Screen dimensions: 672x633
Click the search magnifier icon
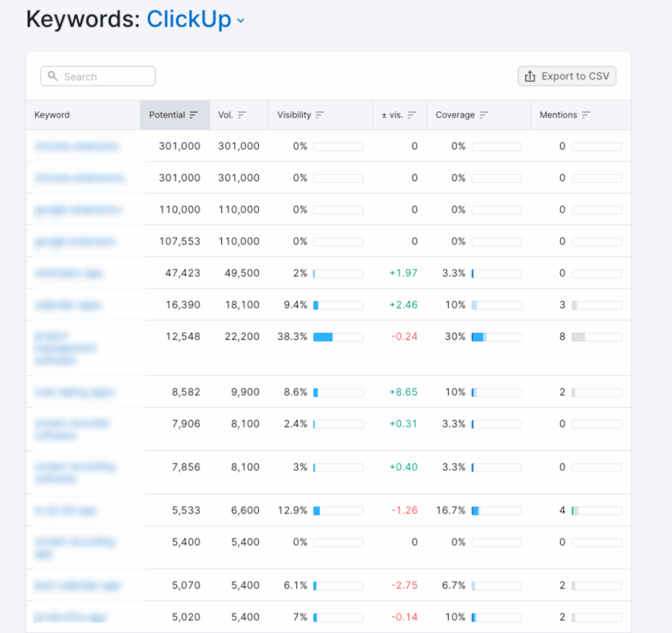tap(52, 76)
